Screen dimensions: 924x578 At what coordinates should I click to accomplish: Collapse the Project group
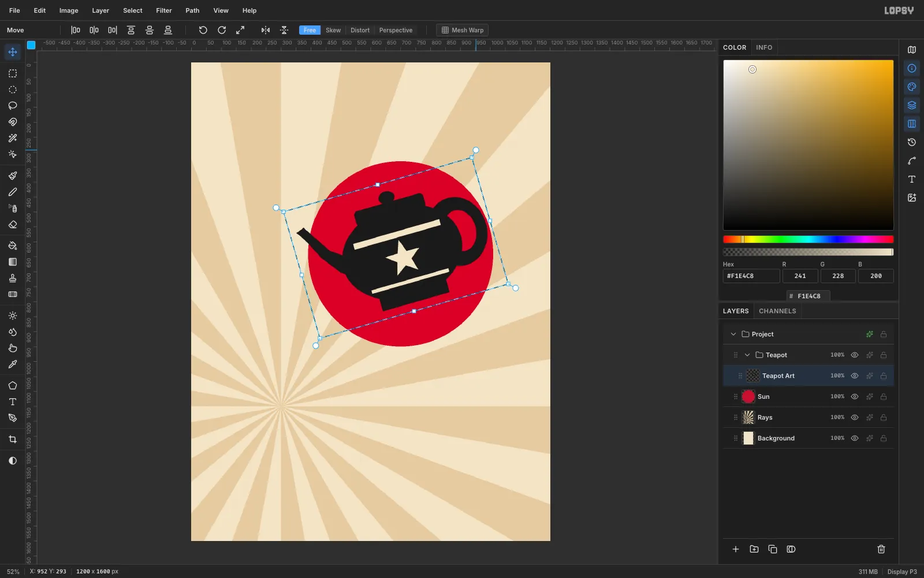pyautogui.click(x=733, y=334)
